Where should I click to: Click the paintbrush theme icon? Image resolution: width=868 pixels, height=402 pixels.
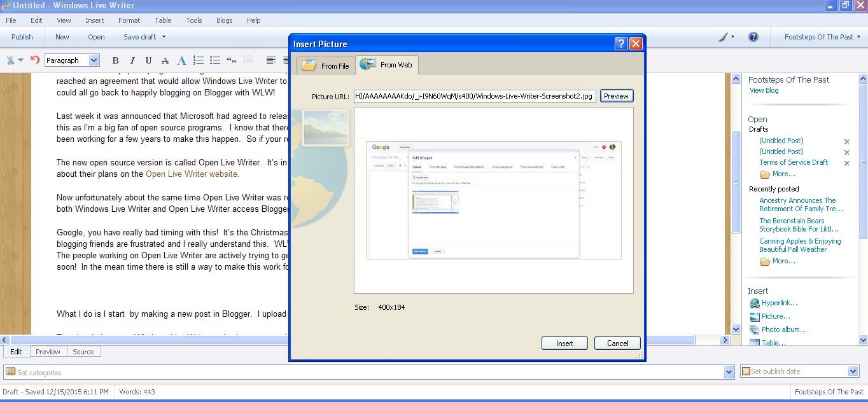pos(723,37)
